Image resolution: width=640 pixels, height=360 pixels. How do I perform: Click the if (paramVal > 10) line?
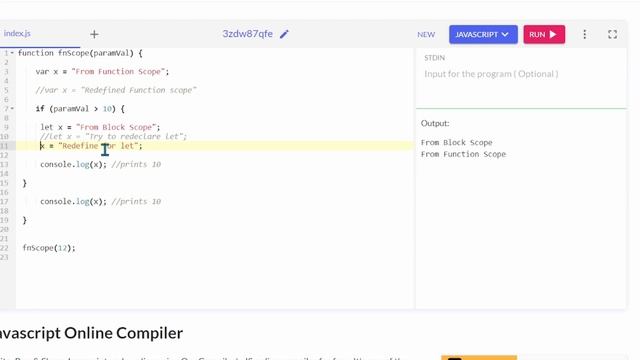(80, 109)
